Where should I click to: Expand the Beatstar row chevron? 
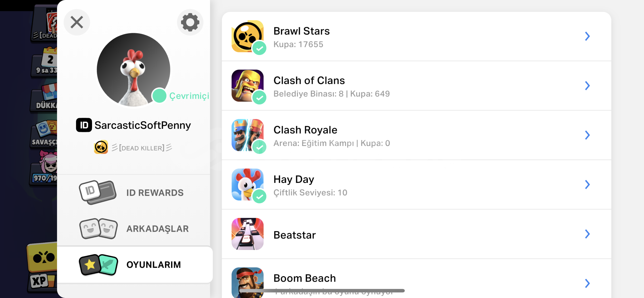[587, 234]
